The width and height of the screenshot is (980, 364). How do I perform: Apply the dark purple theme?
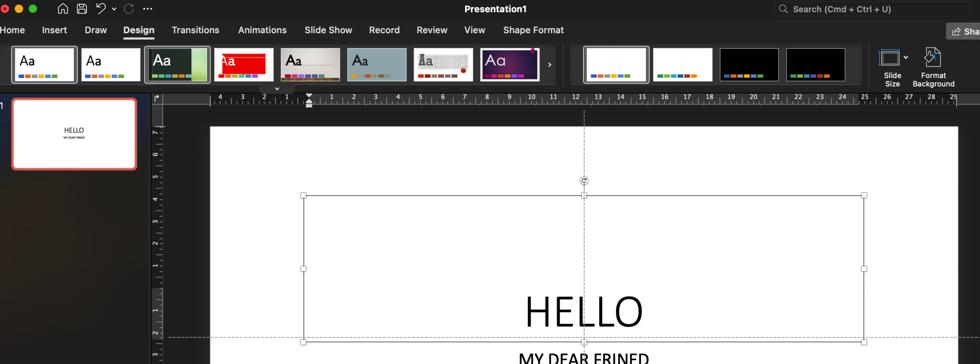click(x=510, y=65)
